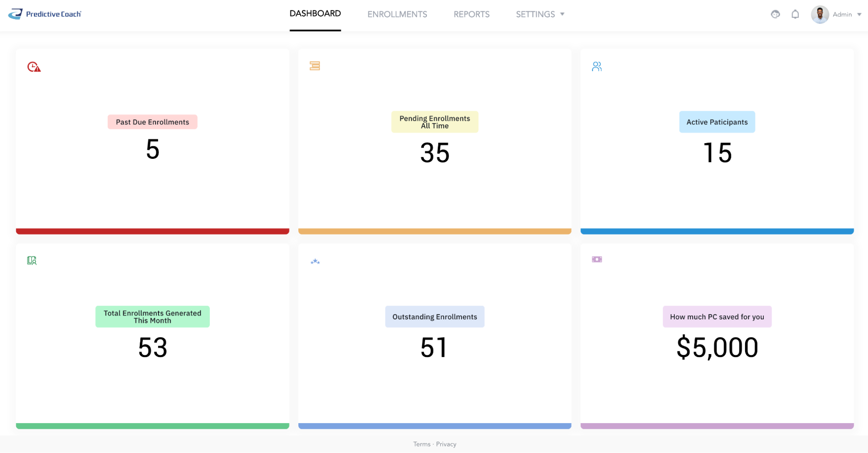
Task: Click the Active Participants people icon
Action: pyautogui.click(x=597, y=66)
